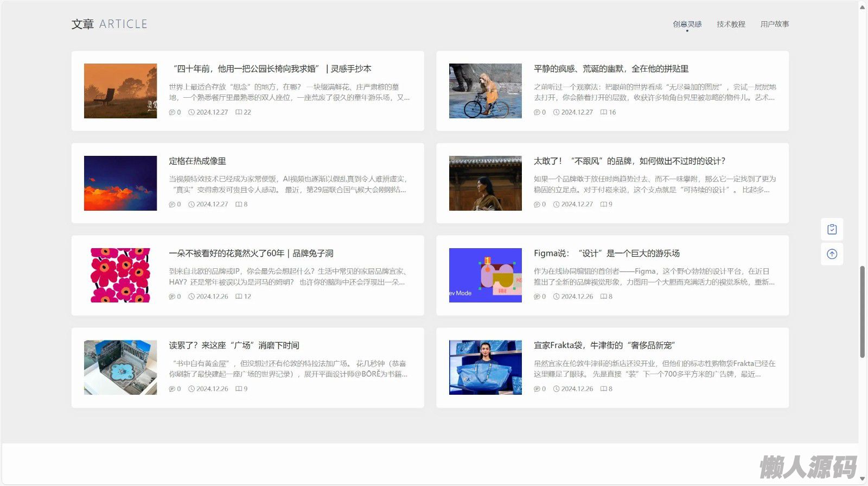
Task: Open the 读累了？来这座"广场"消磨下时间 article
Action: click(x=234, y=346)
